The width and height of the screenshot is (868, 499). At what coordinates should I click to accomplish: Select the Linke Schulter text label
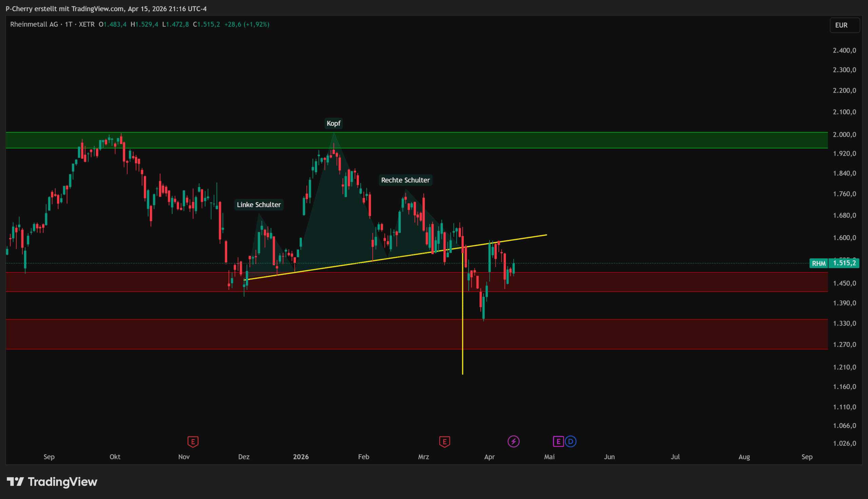coord(259,205)
